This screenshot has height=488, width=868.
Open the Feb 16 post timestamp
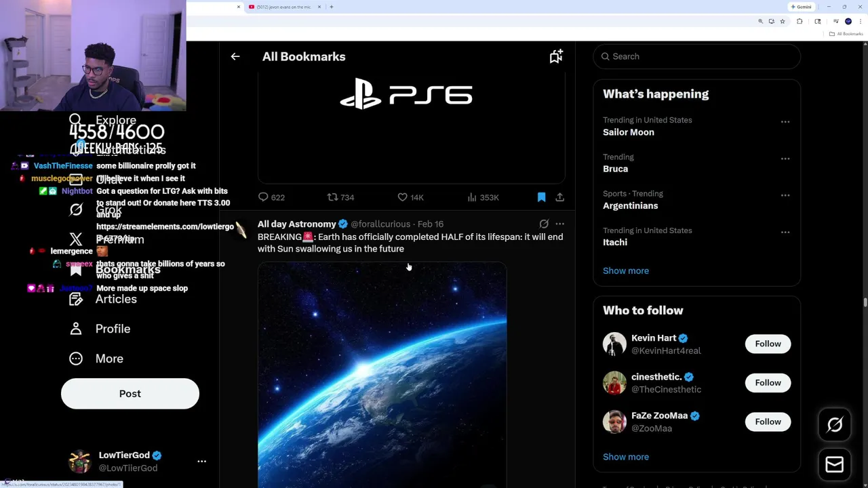click(x=431, y=224)
